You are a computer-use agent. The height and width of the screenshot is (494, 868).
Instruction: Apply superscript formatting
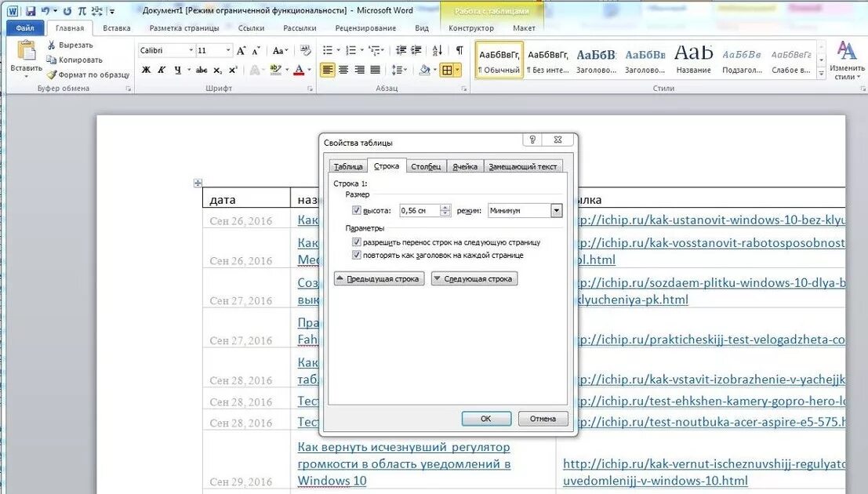point(233,70)
